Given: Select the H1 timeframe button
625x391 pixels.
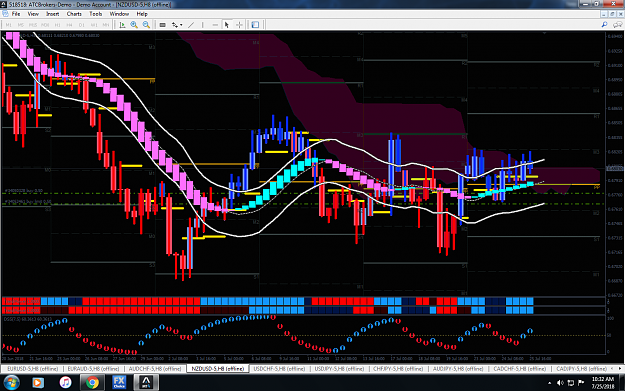Looking at the screenshot, I should [57, 25].
